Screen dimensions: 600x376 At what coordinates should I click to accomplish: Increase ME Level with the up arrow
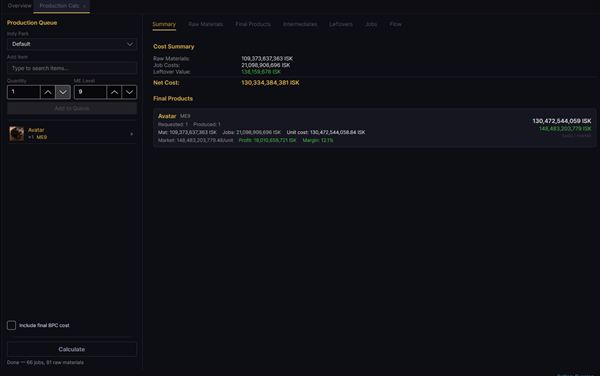114,92
